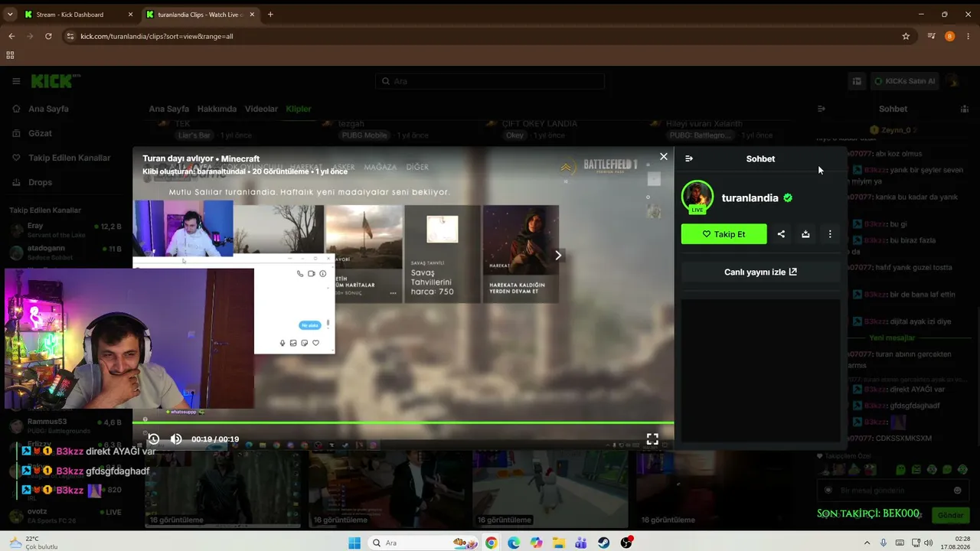This screenshot has width=980, height=551.
Task: Switch to the Videolar tab
Action: [x=261, y=109]
